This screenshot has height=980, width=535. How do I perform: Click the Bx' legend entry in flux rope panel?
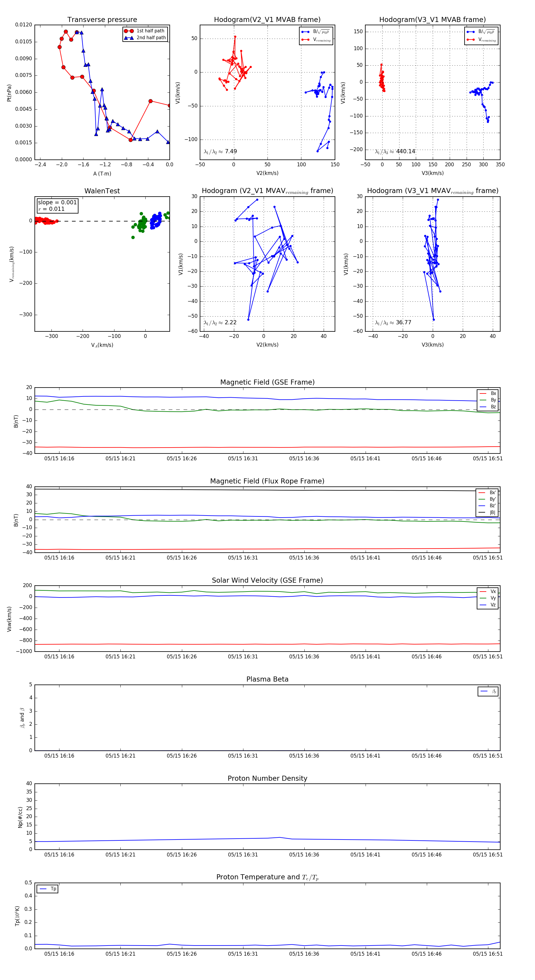click(487, 493)
